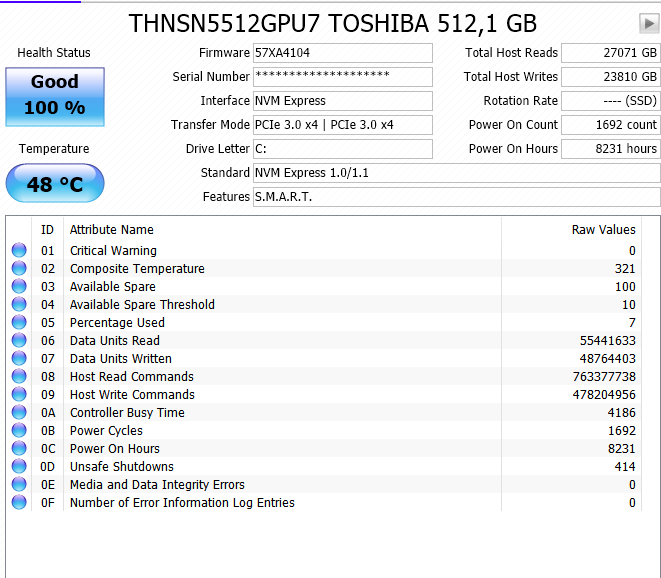Click raw value 763377738
661x578 pixels.
(604, 376)
